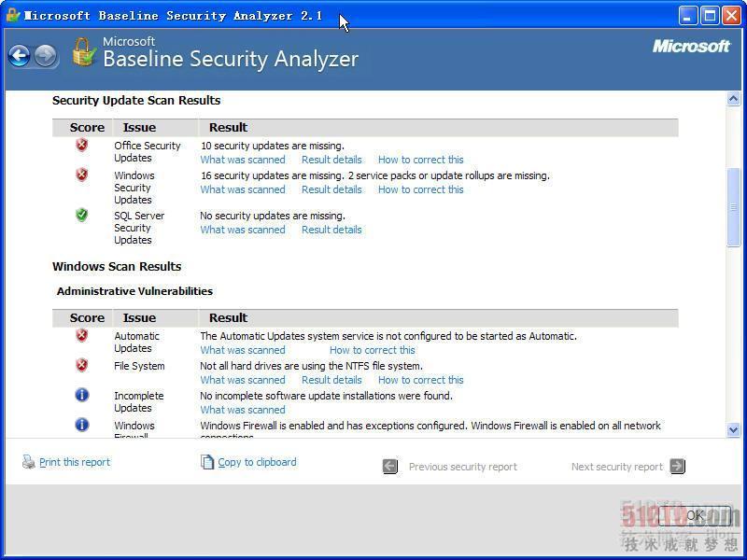Click the Result header in Security Update table
Screen dimensions: 747x560
pos(228,128)
